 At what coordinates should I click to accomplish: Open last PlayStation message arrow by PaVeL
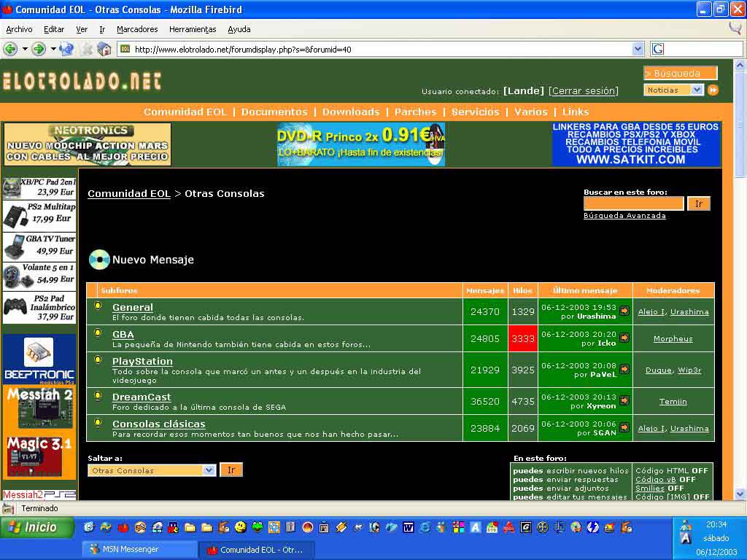(624, 369)
